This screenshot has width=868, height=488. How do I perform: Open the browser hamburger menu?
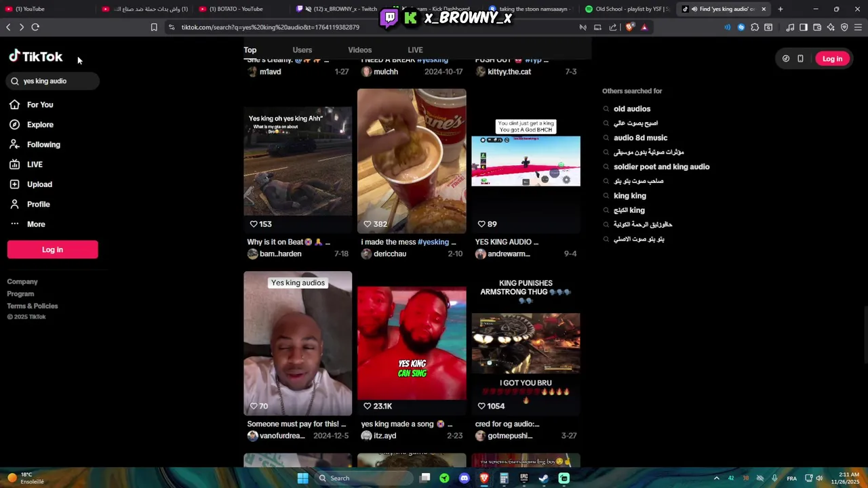pyautogui.click(x=858, y=27)
